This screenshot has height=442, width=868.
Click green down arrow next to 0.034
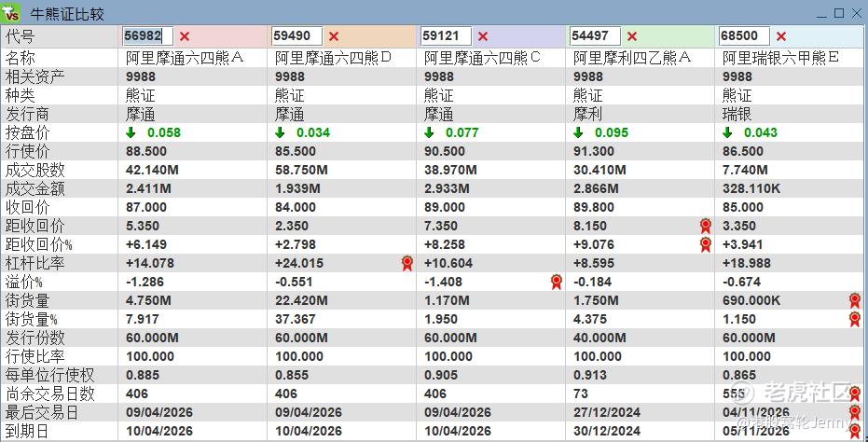pos(280,132)
